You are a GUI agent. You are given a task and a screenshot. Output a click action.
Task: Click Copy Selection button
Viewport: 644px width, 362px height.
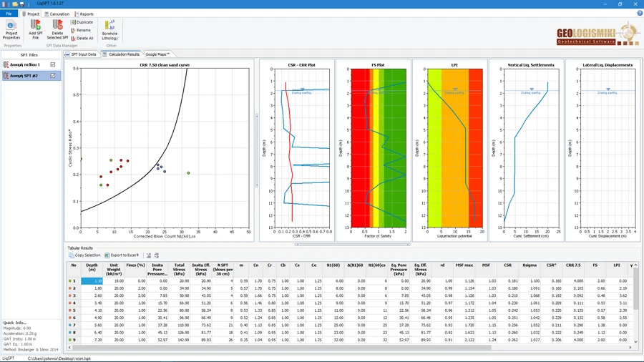[x=85, y=255]
